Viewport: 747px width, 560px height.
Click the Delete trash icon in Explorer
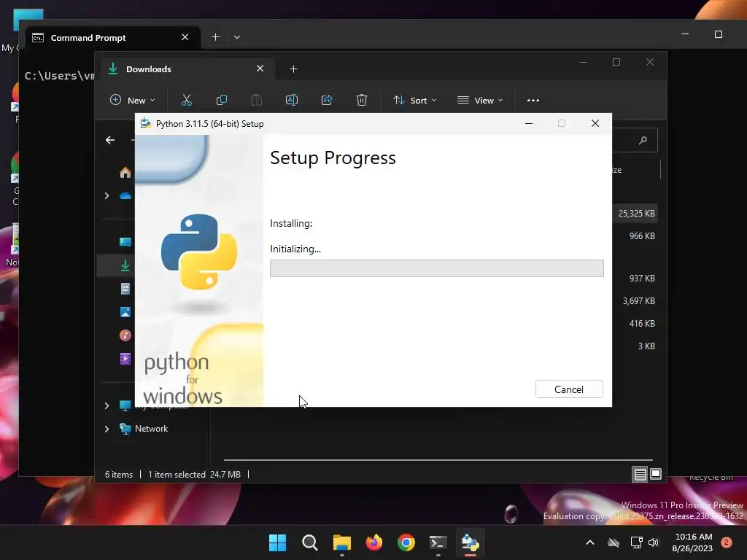[362, 100]
